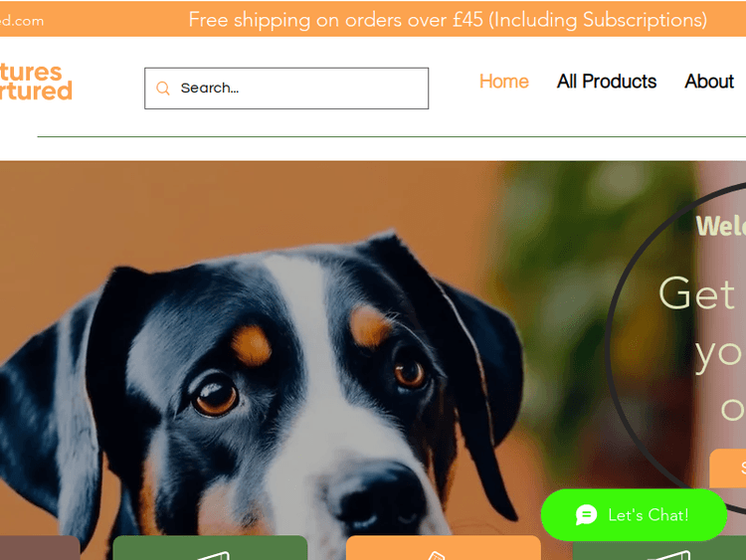Viewport: 746px width, 560px height.
Task: Select the orange category card
Action: (x=444, y=548)
